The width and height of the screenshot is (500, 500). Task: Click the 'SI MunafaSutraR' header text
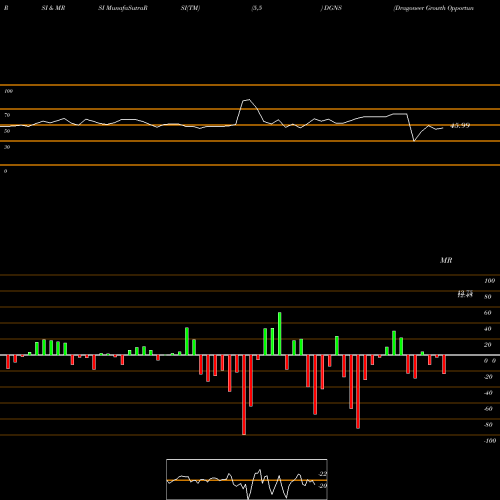123,8
